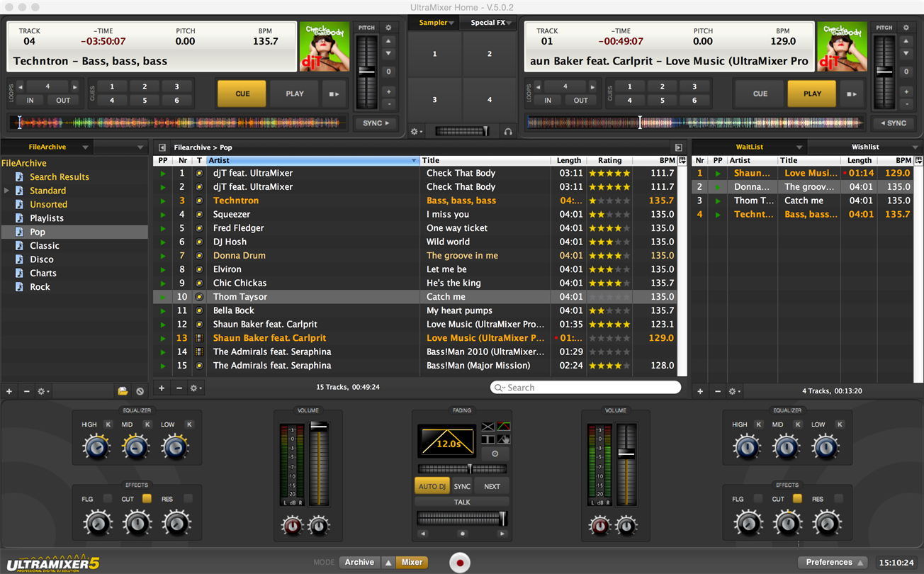Select the Rock archive group
Screen dimensions: 924x574
coord(40,287)
